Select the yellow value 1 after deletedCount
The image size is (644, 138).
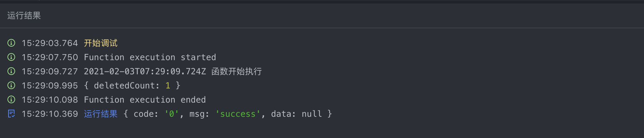pos(168,86)
